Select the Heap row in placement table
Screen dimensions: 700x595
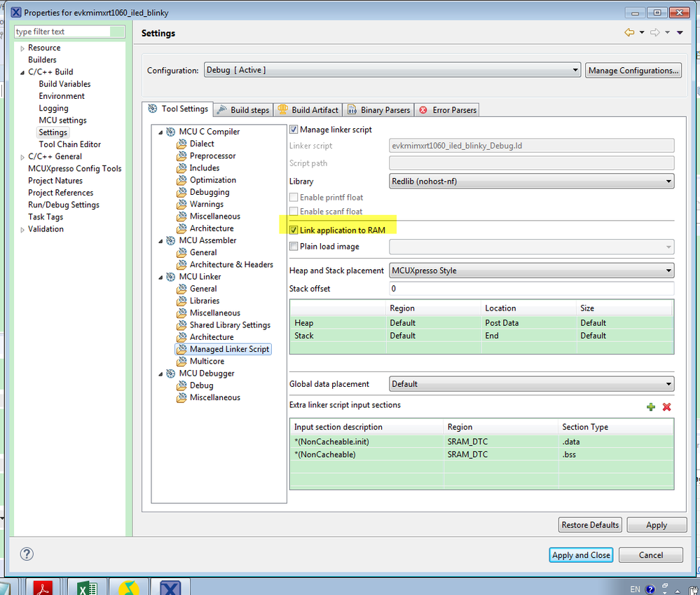(x=481, y=322)
